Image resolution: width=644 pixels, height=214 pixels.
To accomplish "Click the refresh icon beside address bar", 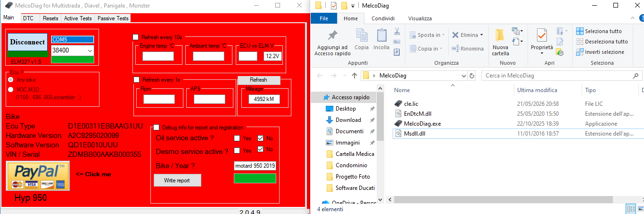I will [x=473, y=76].
